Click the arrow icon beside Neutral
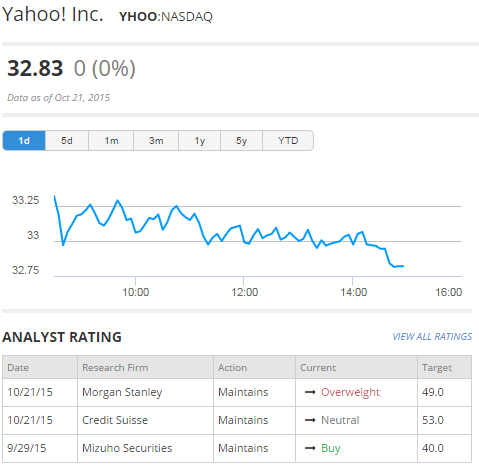Viewport: 479px width, 475px height. tap(310, 420)
